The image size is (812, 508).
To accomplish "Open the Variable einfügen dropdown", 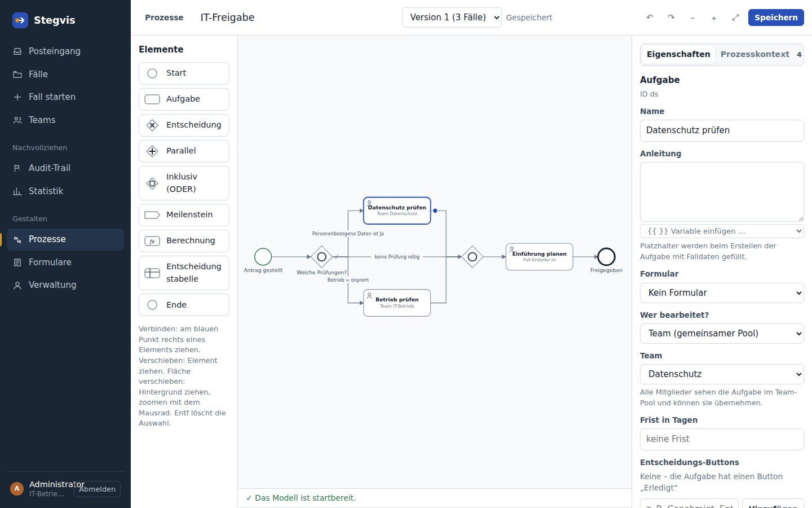I will [722, 231].
